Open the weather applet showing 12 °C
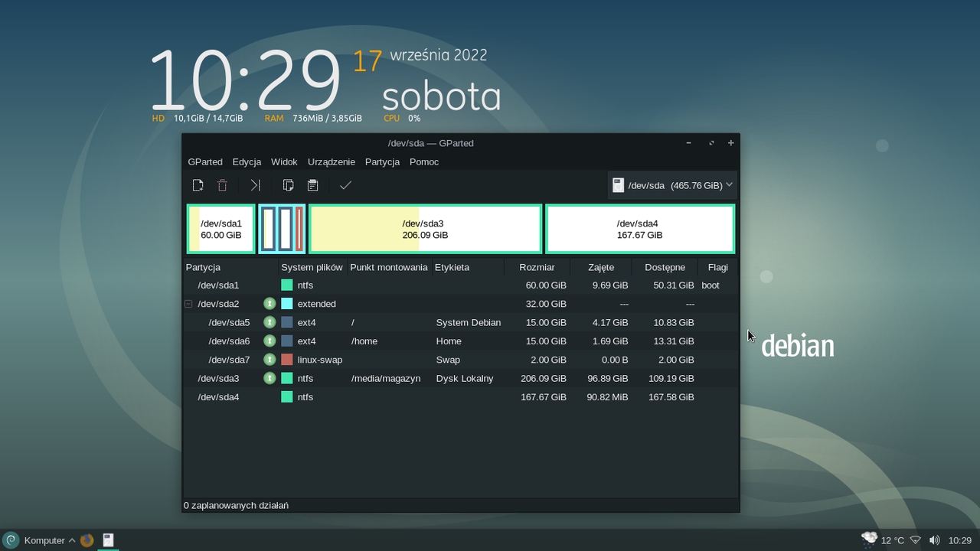The width and height of the screenshot is (980, 551). pos(883,540)
